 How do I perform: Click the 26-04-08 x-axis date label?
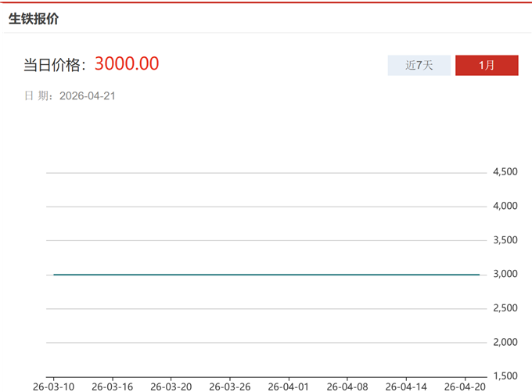tap(347, 386)
